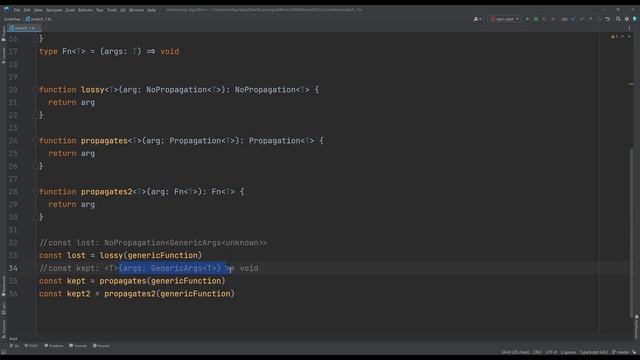Open the Terminal tool window
Viewport: 640px width, 360px height.
coord(78,346)
